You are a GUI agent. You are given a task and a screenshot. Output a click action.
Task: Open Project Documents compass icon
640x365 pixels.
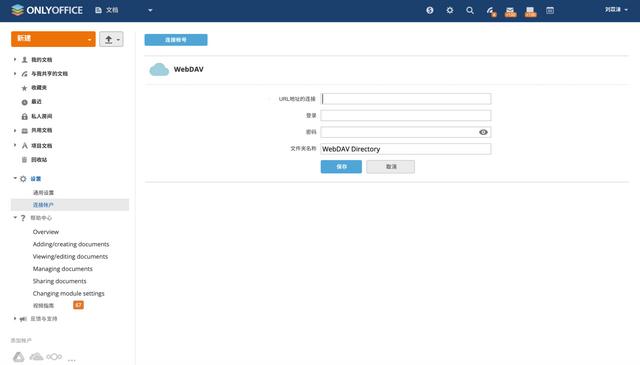point(24,145)
